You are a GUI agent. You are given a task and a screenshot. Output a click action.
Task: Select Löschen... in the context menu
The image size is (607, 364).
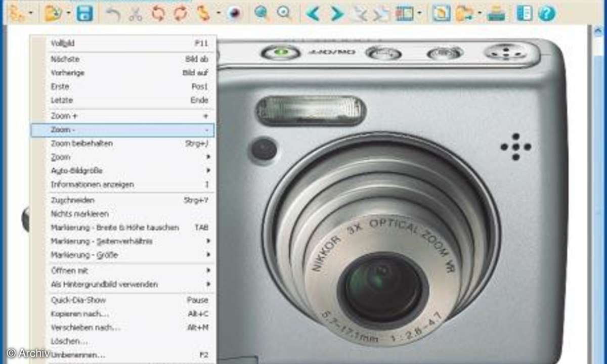pos(123,341)
